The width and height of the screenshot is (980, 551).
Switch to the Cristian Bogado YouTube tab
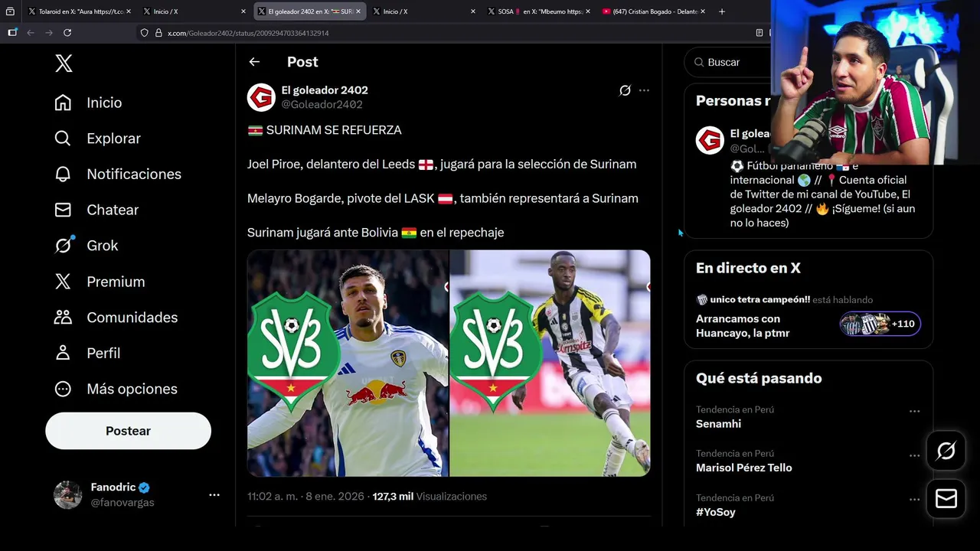point(652,11)
